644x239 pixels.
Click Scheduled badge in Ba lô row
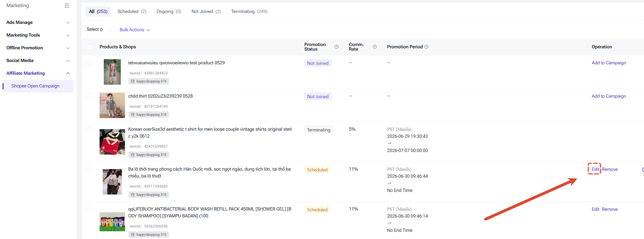[317, 170]
